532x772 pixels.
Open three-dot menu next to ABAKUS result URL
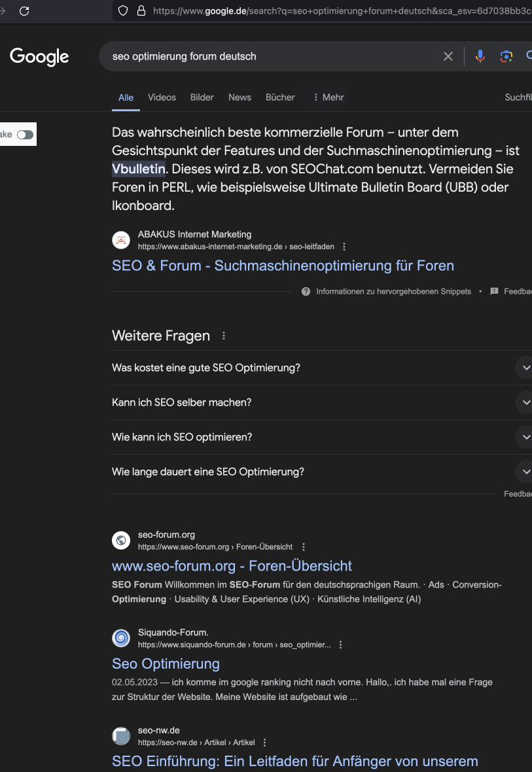coord(344,247)
